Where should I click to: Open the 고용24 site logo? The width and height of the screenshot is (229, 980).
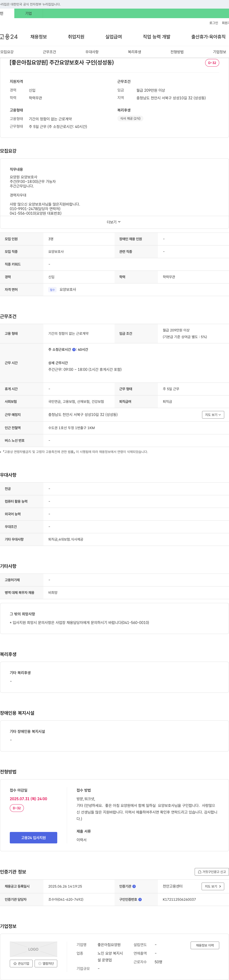coord(8,37)
